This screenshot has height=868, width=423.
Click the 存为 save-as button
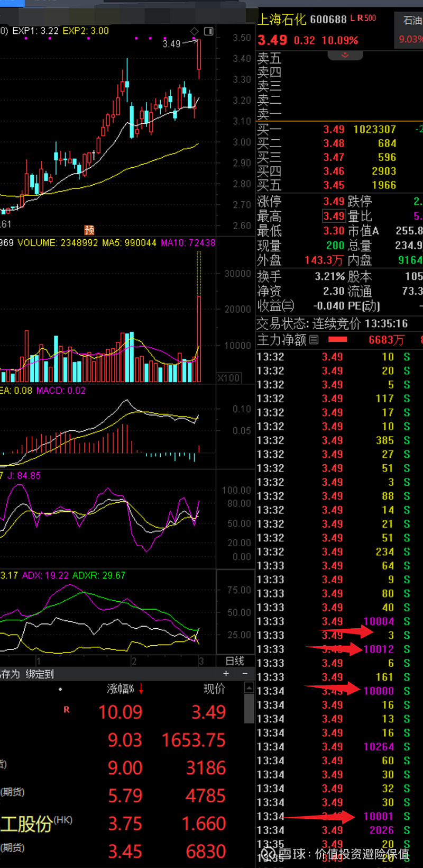point(10,674)
